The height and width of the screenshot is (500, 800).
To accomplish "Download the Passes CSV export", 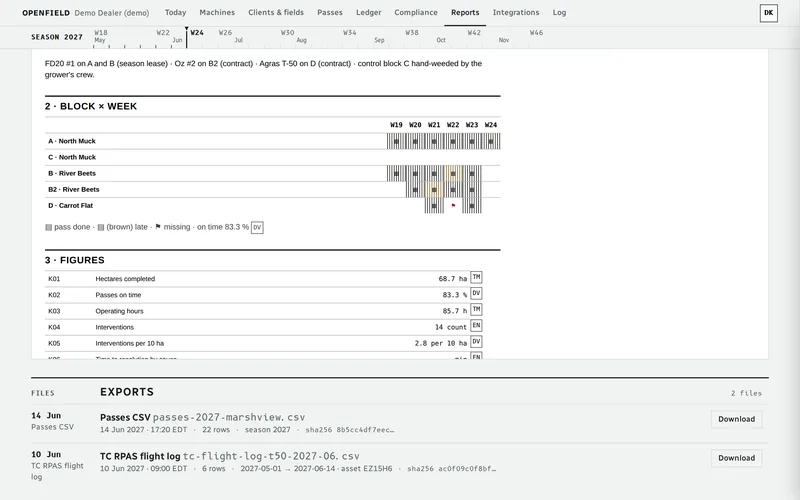I will [737, 419].
